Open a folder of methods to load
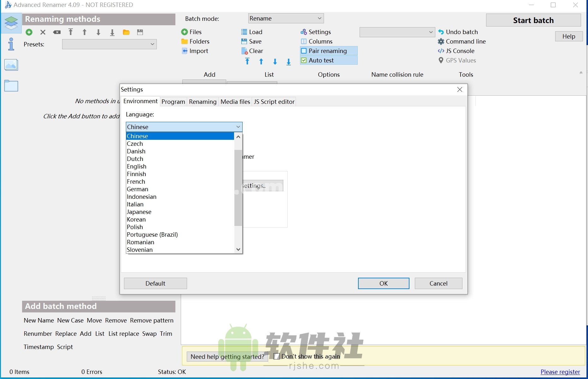The height and width of the screenshot is (379, 588). pyautogui.click(x=126, y=32)
